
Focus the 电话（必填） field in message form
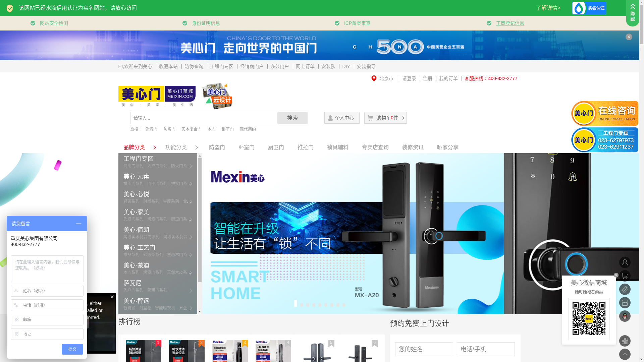[47, 305]
